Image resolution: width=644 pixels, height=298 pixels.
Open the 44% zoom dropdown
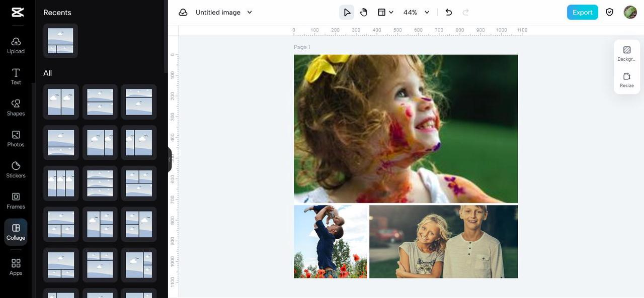[417, 12]
